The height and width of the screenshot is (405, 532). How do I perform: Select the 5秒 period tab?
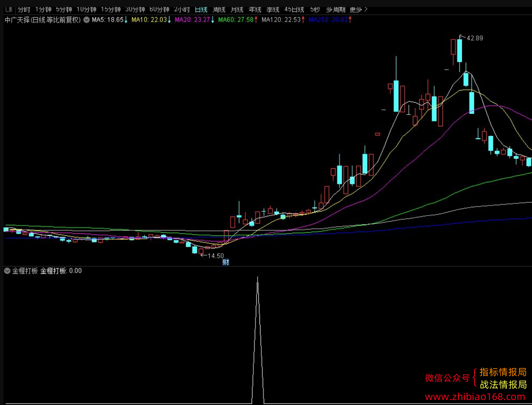coord(315,10)
